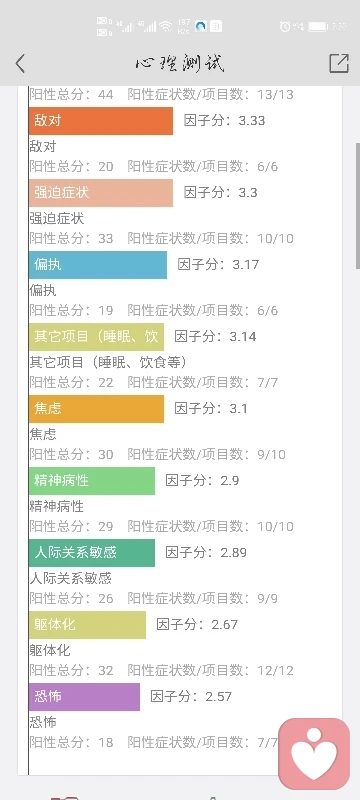Image resolution: width=360 pixels, height=800 pixels.
Task: Select the 其它项目 (睡眠、饮 bar
Action: (x=96, y=337)
